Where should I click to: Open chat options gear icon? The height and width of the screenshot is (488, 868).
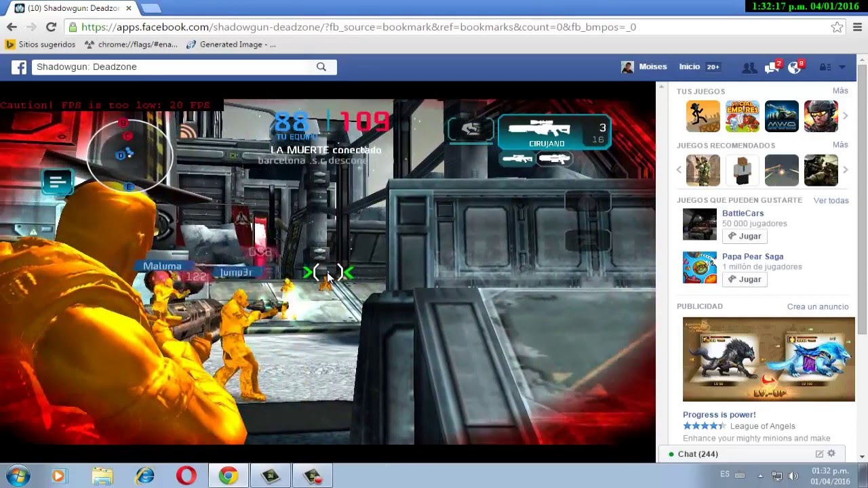831,454
